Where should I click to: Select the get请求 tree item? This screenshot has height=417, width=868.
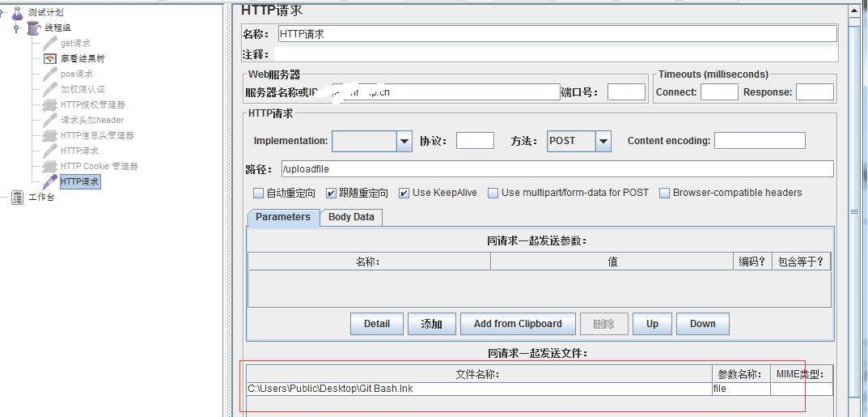pyautogui.click(x=75, y=43)
